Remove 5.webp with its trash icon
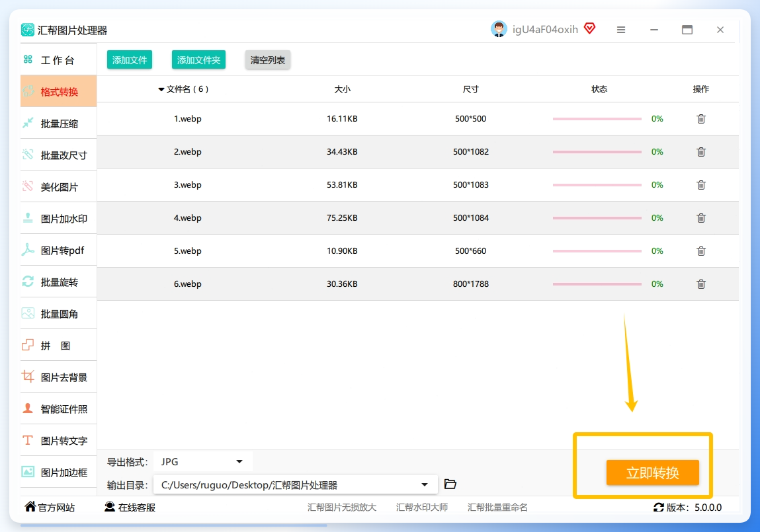This screenshot has height=532, width=760. click(x=701, y=250)
